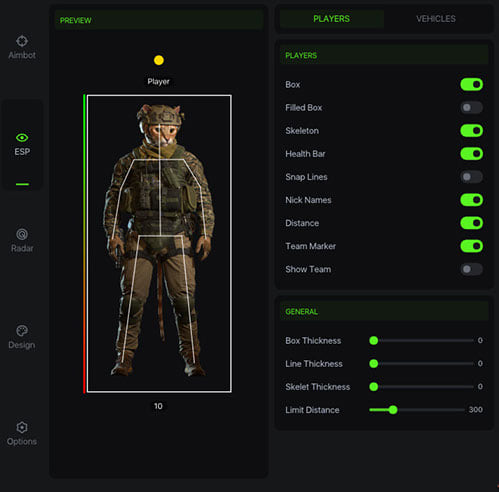Click the Limit Distance slider handle

[393, 410]
